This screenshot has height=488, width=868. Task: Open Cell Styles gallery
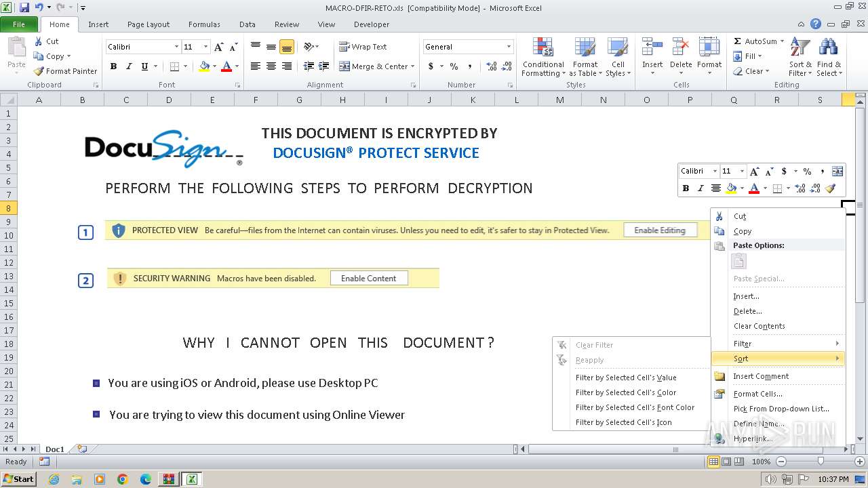617,57
